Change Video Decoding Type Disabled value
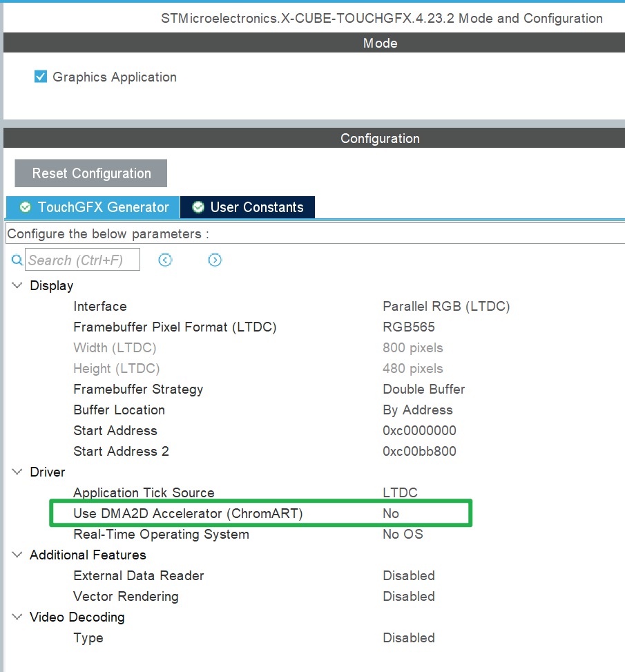 409,637
